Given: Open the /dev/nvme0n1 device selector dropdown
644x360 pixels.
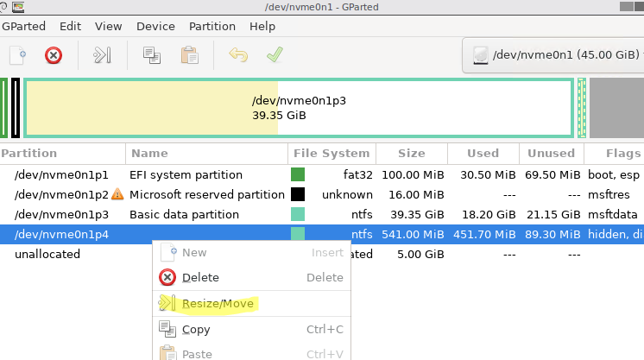Looking at the screenshot, I should 552,55.
